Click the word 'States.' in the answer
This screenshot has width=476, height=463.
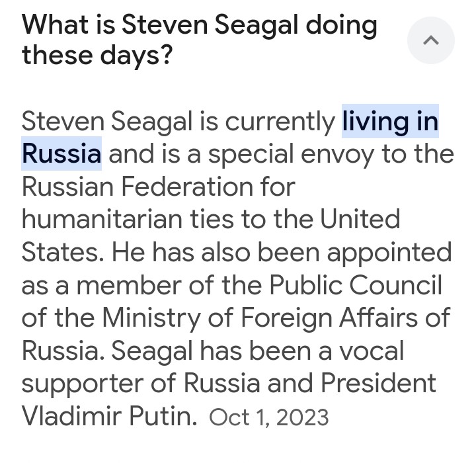pos(63,252)
